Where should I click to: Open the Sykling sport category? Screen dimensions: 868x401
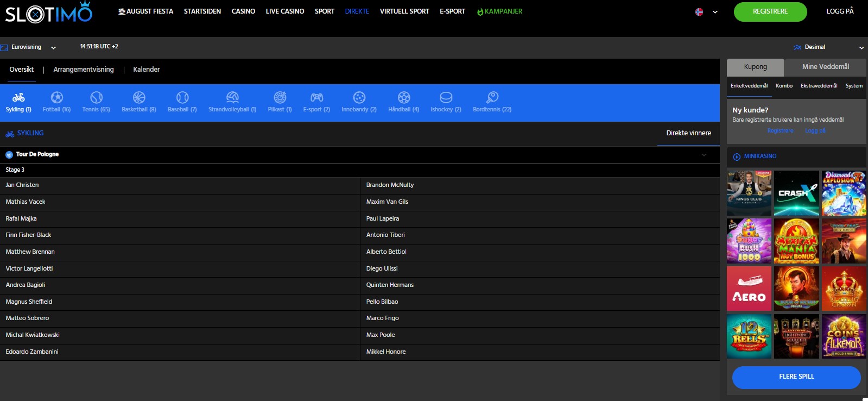pos(18,102)
